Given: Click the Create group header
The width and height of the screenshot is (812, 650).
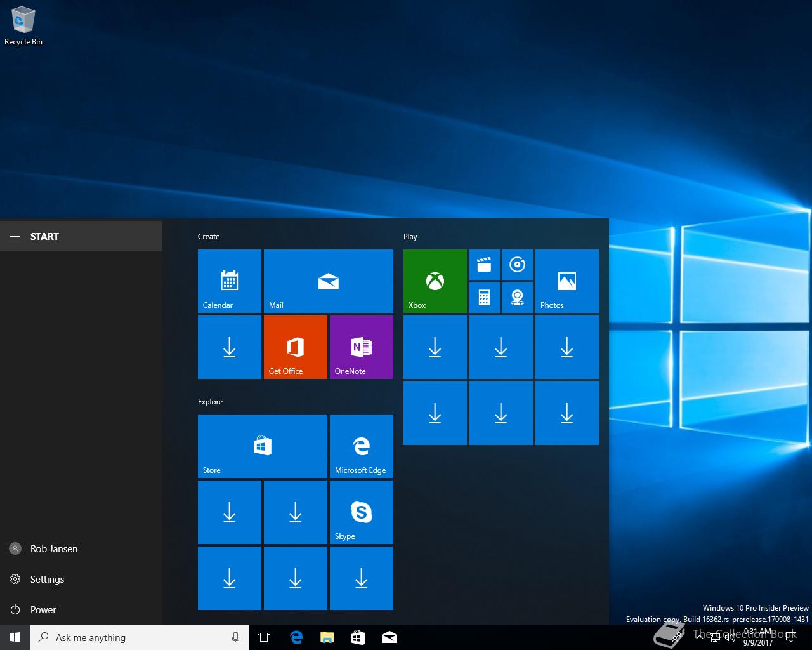Looking at the screenshot, I should coord(209,237).
